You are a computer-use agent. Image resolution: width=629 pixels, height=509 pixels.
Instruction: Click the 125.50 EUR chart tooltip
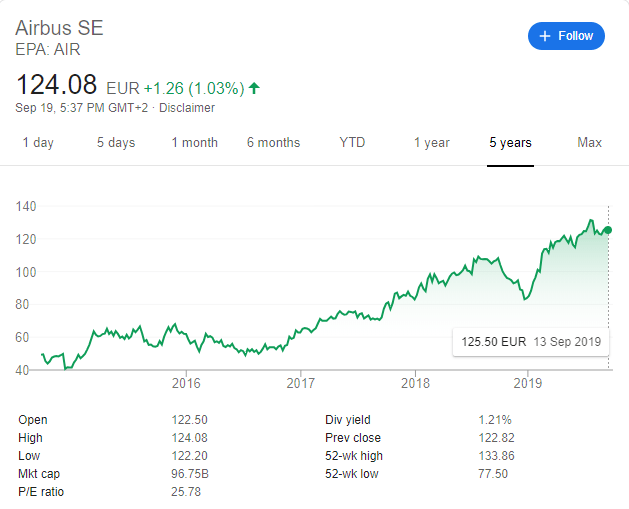pos(530,342)
